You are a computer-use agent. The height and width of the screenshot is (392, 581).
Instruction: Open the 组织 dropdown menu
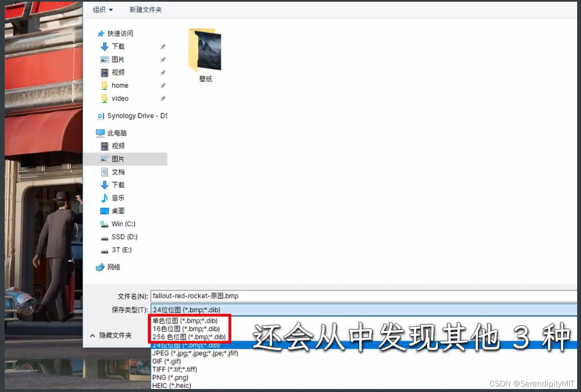102,10
